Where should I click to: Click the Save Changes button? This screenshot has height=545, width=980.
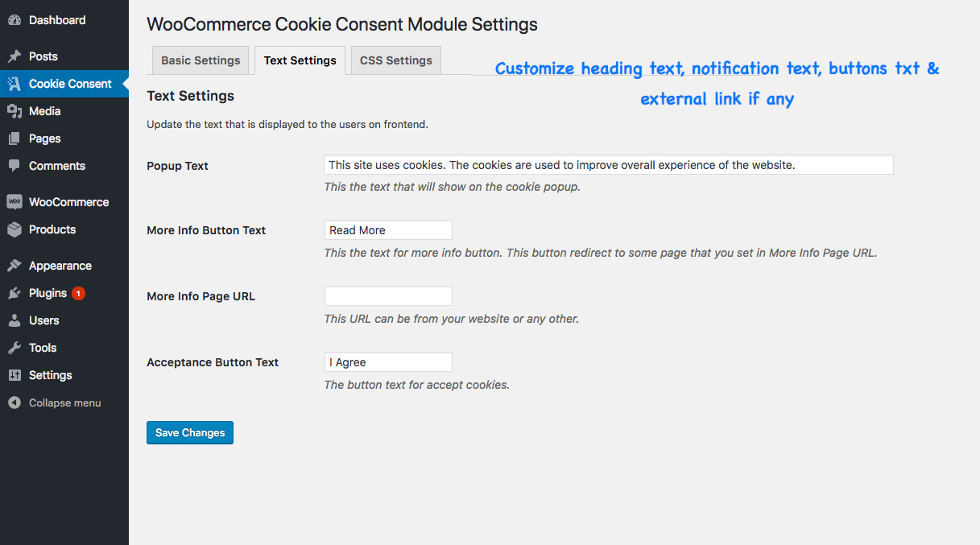click(x=189, y=432)
